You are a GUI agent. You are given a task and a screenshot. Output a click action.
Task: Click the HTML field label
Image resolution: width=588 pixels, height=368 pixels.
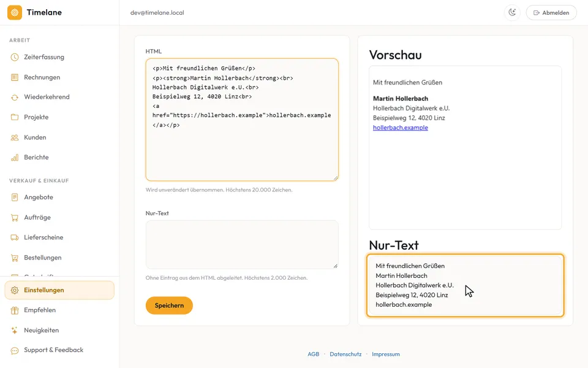coord(154,52)
